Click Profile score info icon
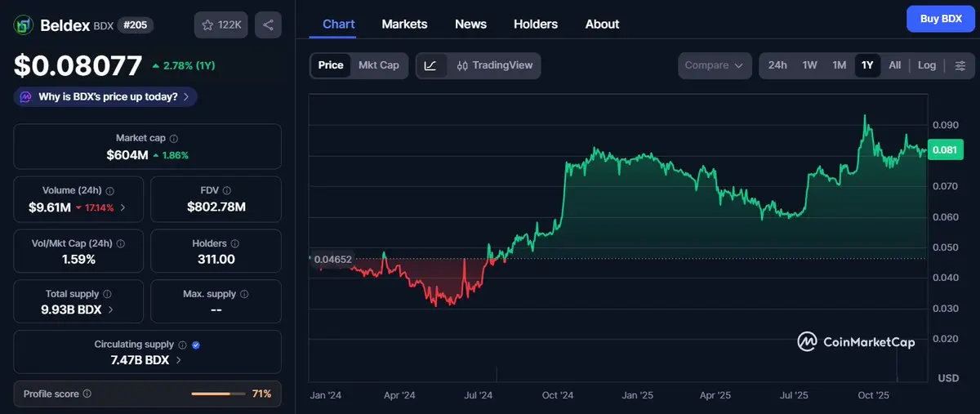 pyautogui.click(x=87, y=394)
